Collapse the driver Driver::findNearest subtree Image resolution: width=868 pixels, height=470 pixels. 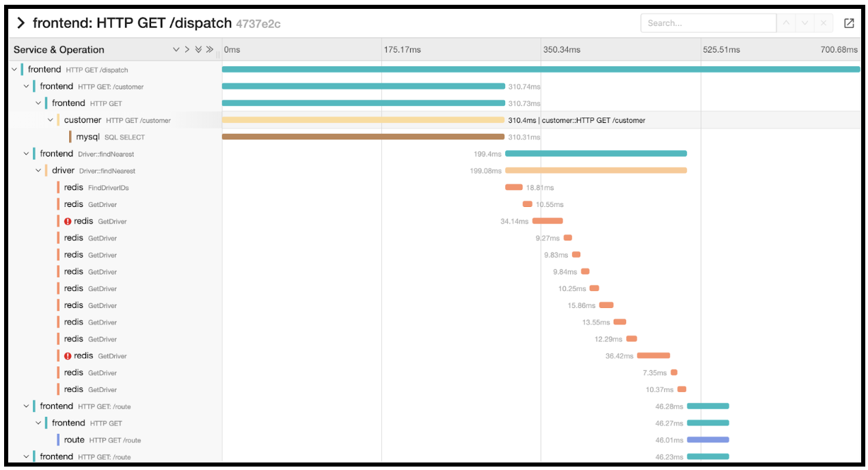pyautogui.click(x=38, y=170)
